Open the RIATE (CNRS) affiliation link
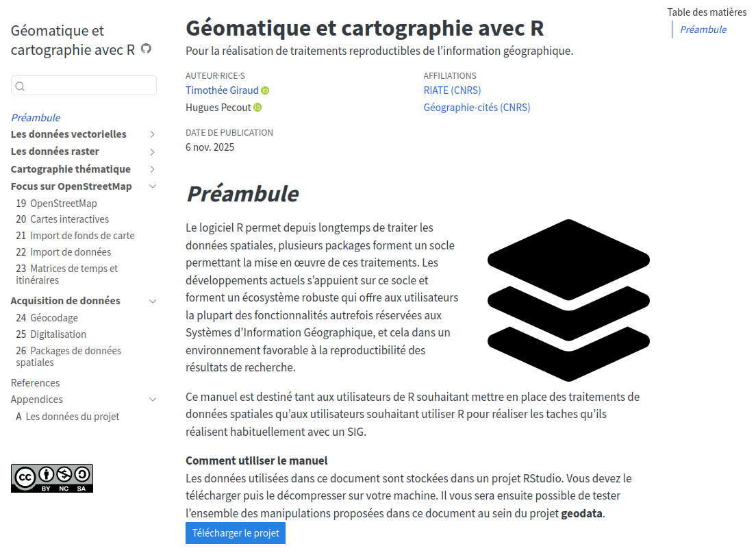This screenshot has width=756, height=553. click(452, 90)
